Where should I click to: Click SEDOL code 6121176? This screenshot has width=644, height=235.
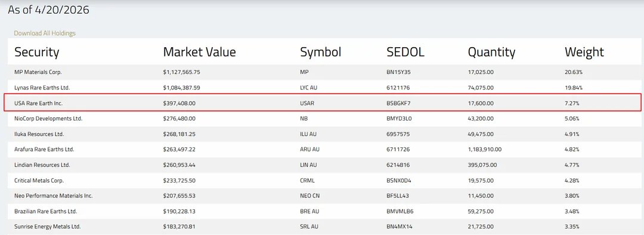pos(398,88)
